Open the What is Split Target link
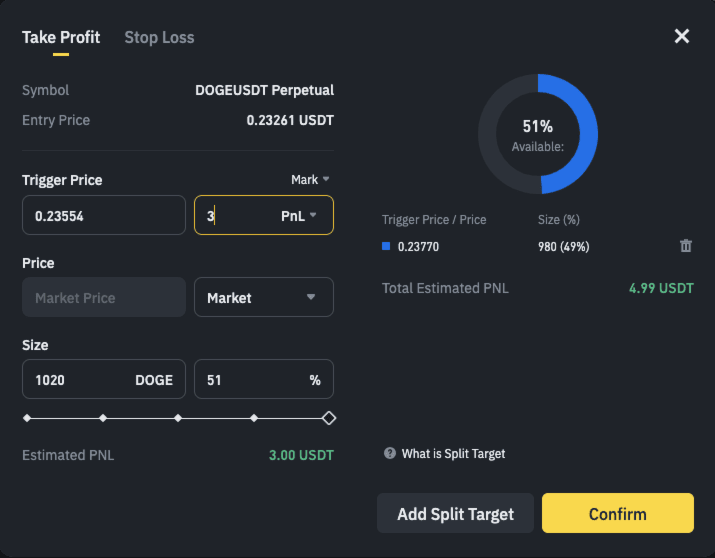This screenshot has height=558, width=715. [453, 454]
